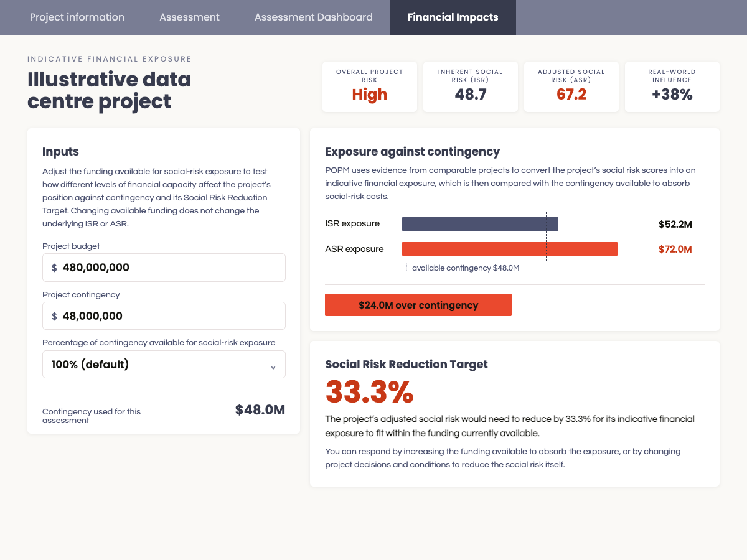Click the 'Contingency used for this assessment' label

tap(92, 416)
